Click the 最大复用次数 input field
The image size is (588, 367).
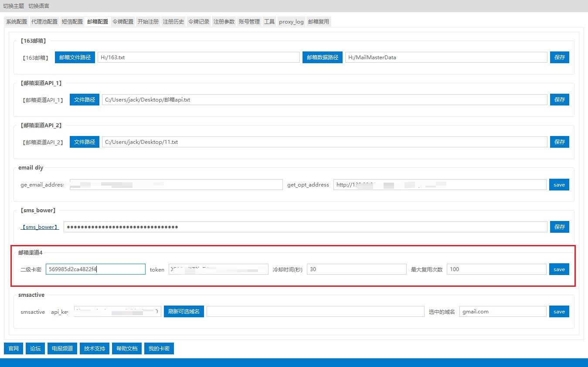[x=496, y=269]
